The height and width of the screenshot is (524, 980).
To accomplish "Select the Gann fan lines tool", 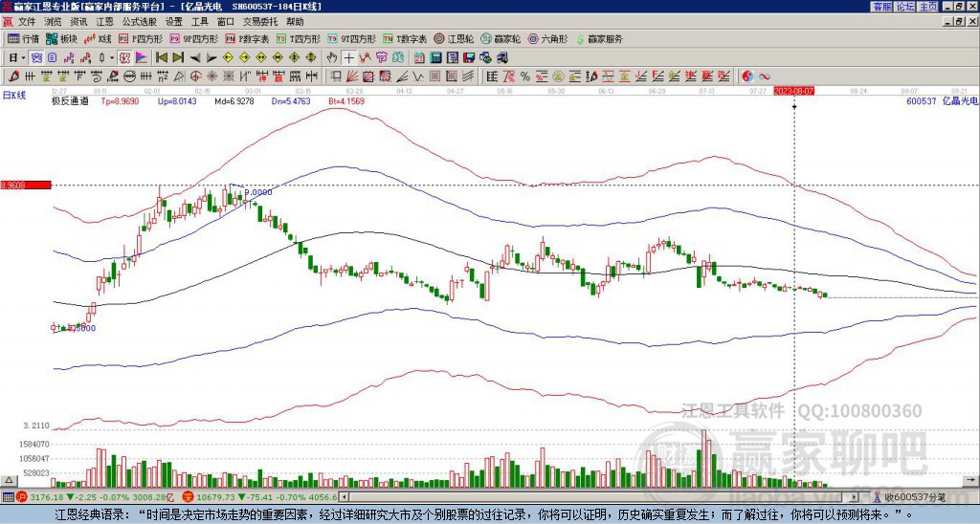I will tap(352, 76).
